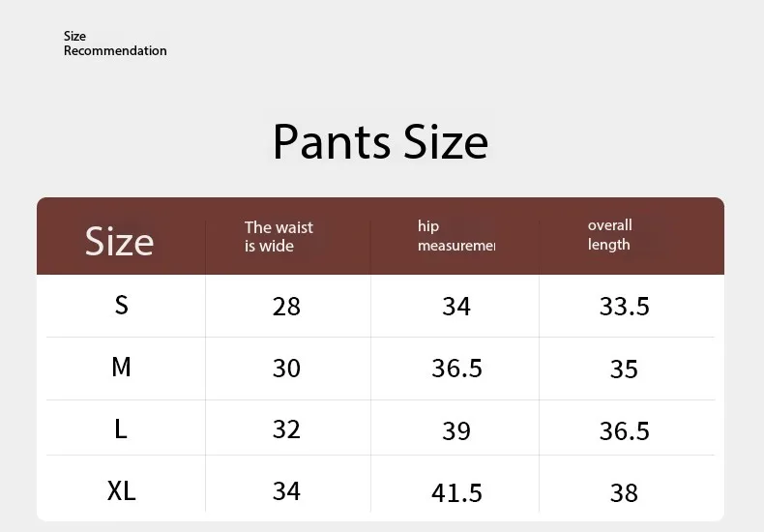This screenshot has width=764, height=532.
Task: Click waist value 30
Action: click(x=286, y=369)
